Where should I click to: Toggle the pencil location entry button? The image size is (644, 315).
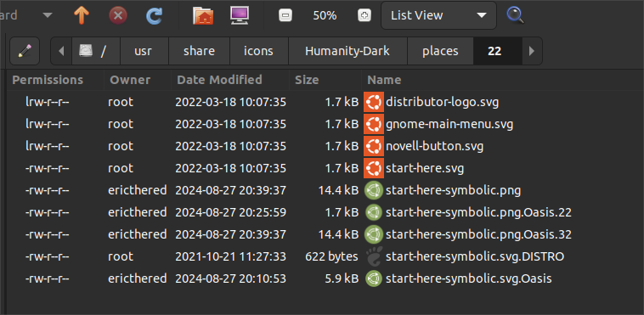[x=25, y=51]
